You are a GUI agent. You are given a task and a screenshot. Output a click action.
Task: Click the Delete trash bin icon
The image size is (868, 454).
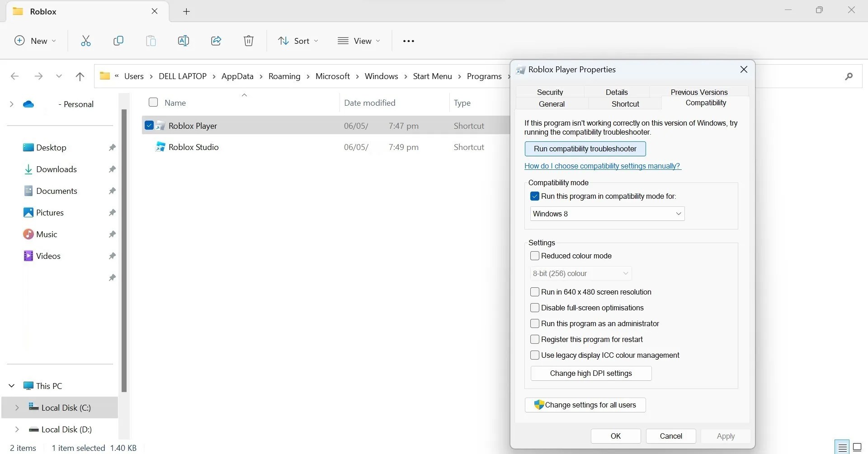pos(249,41)
